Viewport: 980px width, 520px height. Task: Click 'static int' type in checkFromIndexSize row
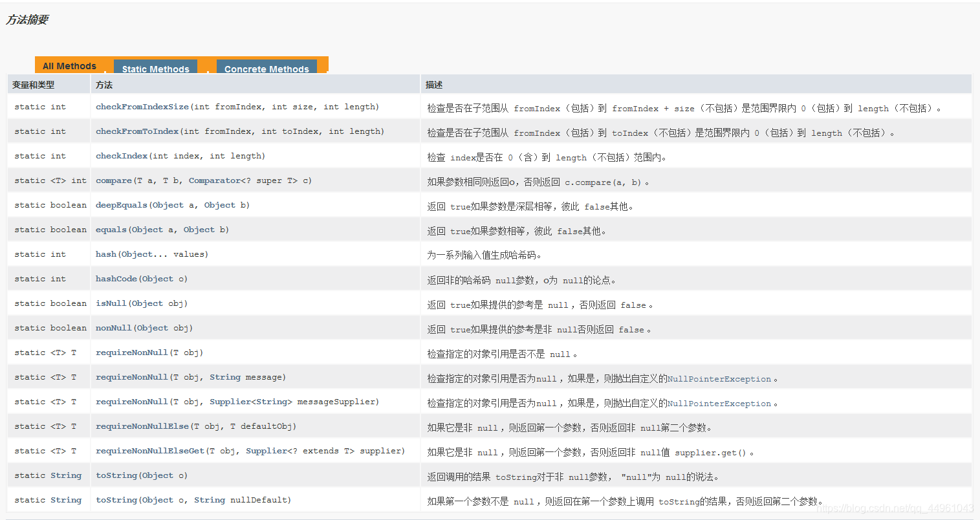coord(40,107)
